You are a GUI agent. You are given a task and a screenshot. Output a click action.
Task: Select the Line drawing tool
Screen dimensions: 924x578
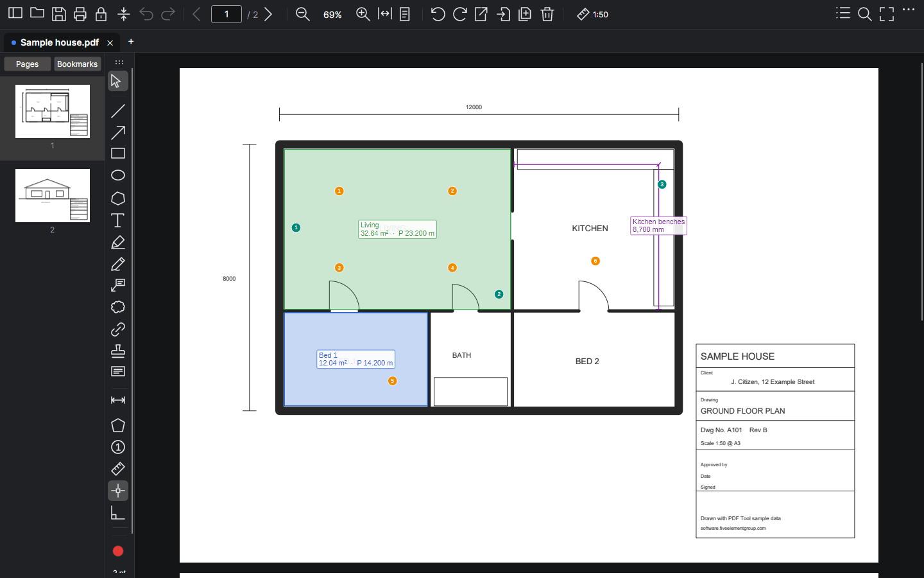pos(118,111)
